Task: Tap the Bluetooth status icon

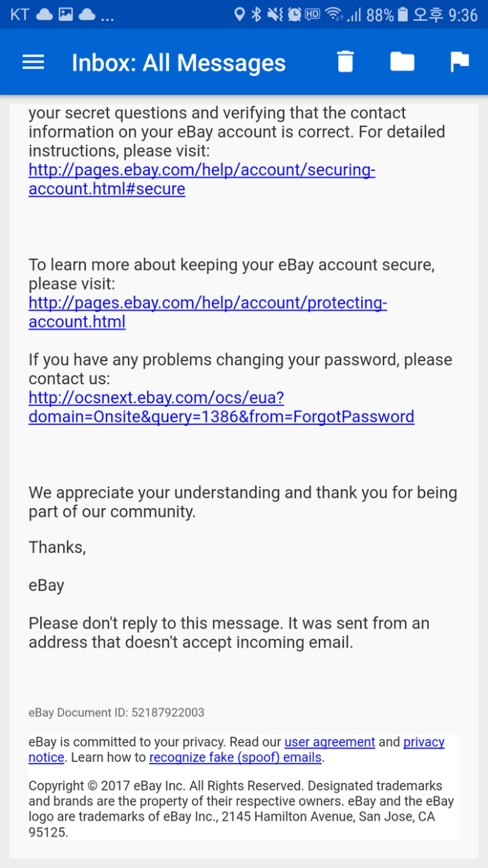Action: pos(256,14)
